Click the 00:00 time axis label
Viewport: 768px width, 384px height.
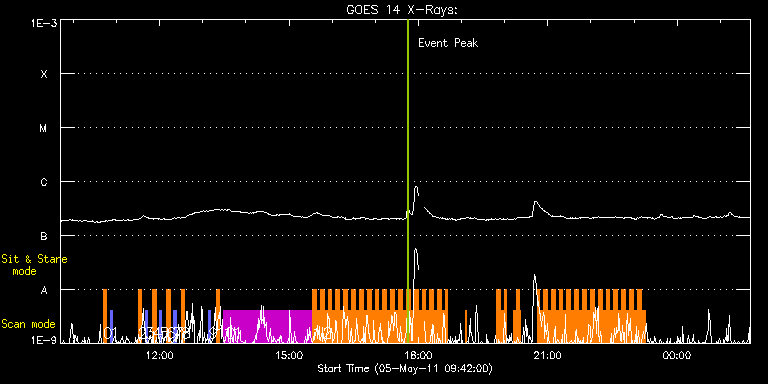coord(677,355)
